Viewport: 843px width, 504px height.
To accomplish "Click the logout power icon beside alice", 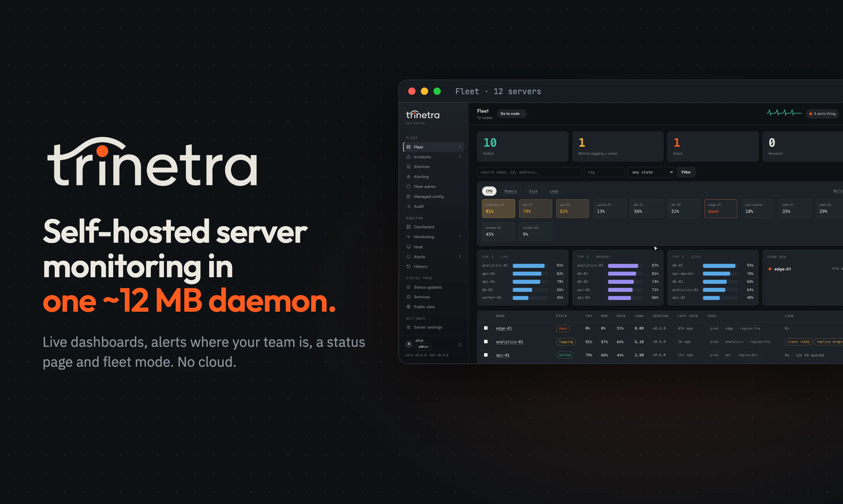I will [460, 344].
